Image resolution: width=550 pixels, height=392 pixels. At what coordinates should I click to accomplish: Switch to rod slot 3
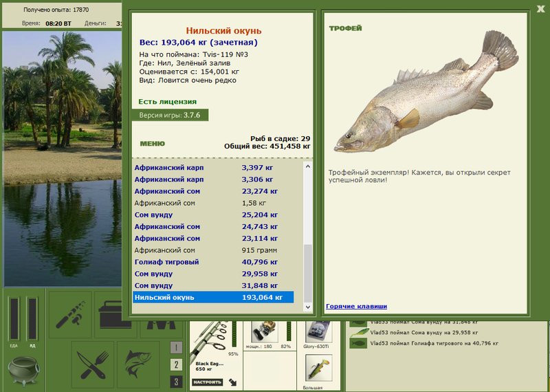177,382
